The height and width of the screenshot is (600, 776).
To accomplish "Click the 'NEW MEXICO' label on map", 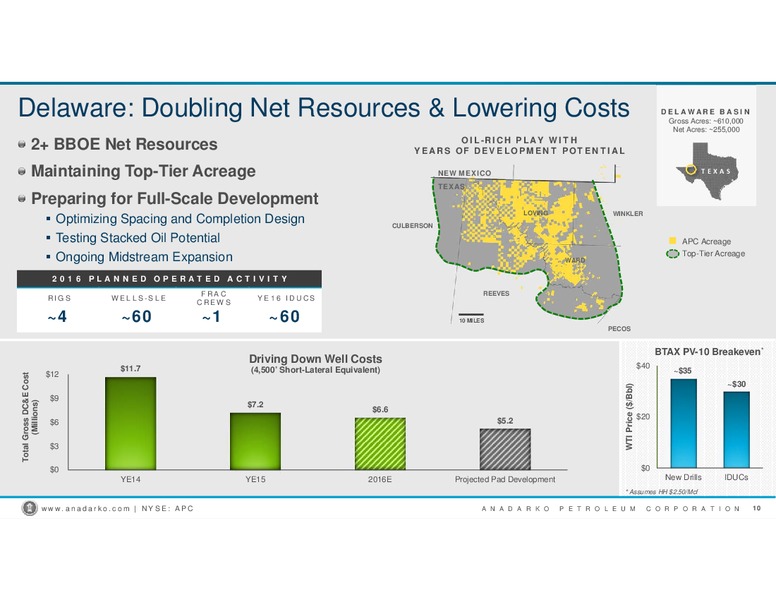I will pyautogui.click(x=464, y=173).
